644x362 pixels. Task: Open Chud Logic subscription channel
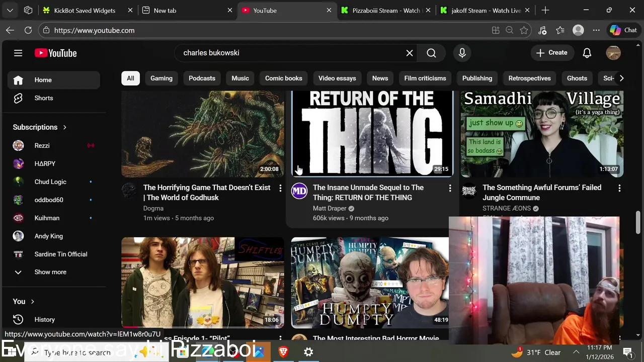point(53,182)
